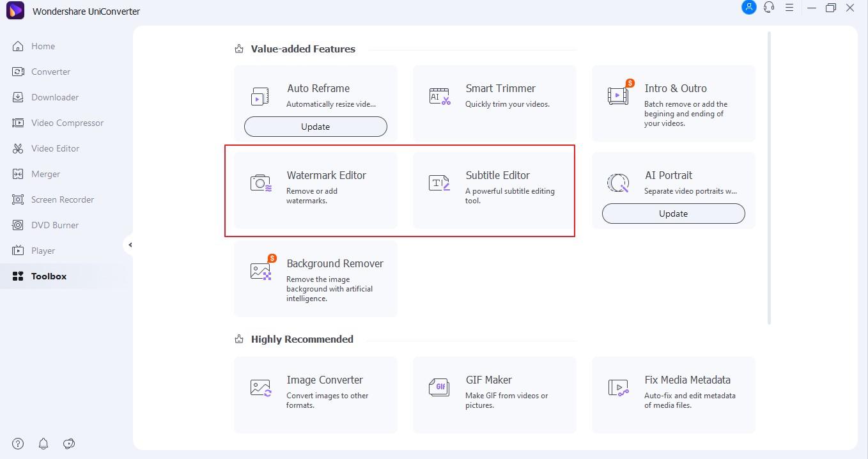This screenshot has height=459, width=868.
Task: Switch to the Downloader menu item
Action: tap(55, 97)
